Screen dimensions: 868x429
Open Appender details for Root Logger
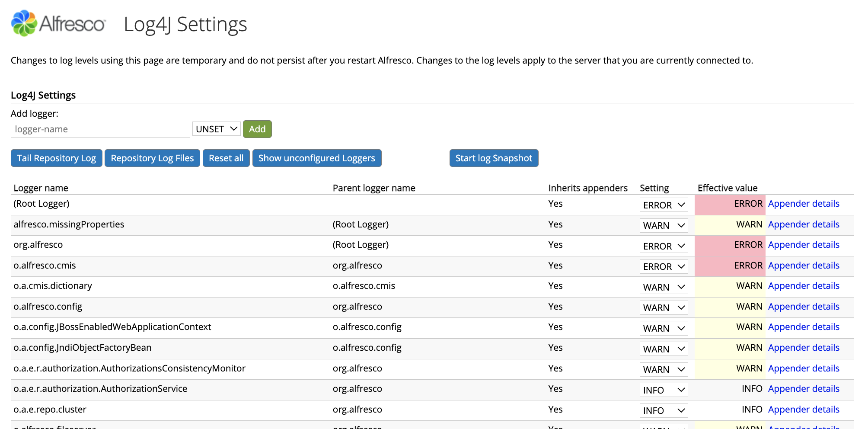pos(804,204)
